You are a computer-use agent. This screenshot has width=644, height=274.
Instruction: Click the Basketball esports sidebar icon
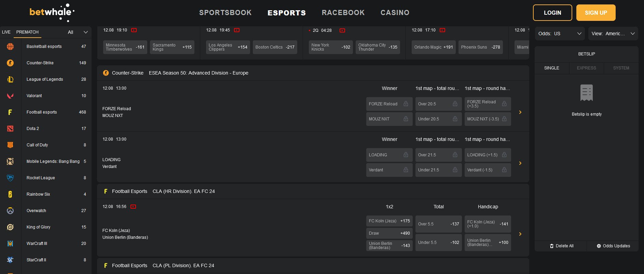coord(10,47)
